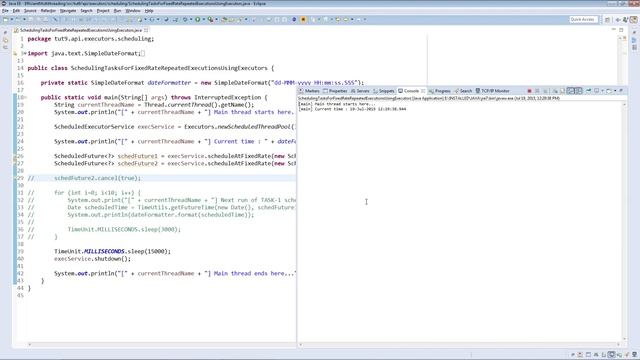Terminate the running program with red stop icon

tap(529, 91)
